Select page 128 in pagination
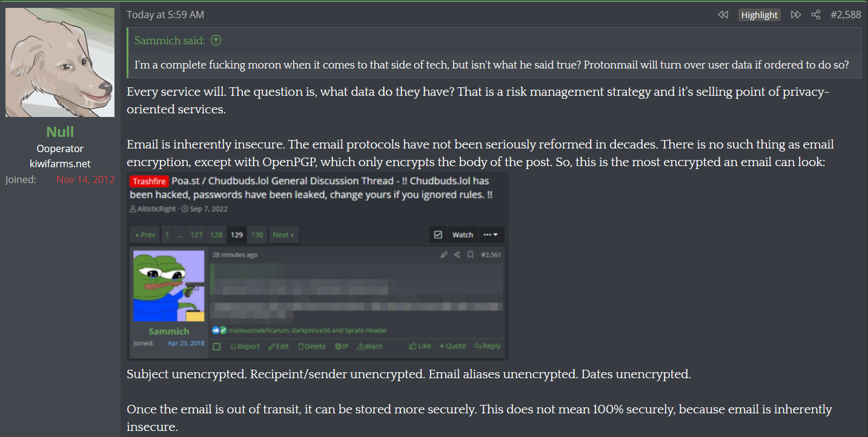Screen dimensions: 868x437 tap(216, 235)
